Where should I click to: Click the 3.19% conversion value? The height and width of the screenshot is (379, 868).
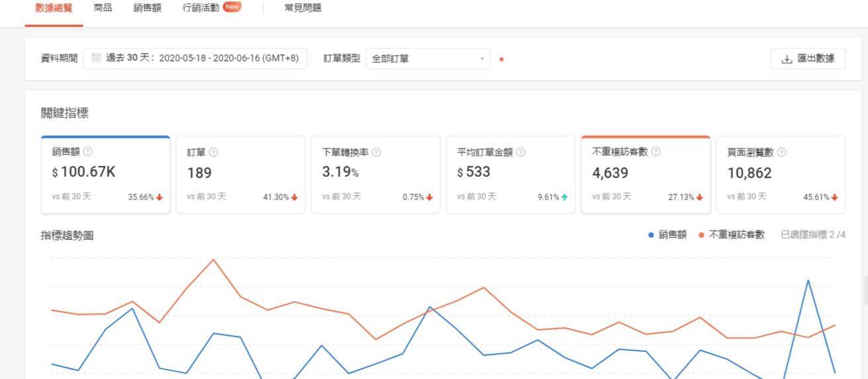[x=340, y=172]
